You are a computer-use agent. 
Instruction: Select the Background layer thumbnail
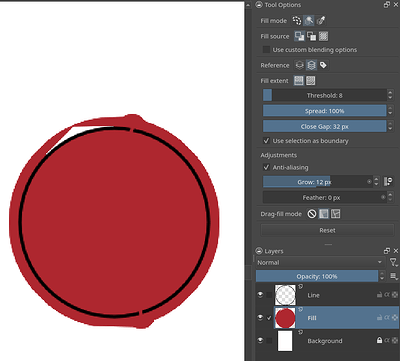[285, 341]
